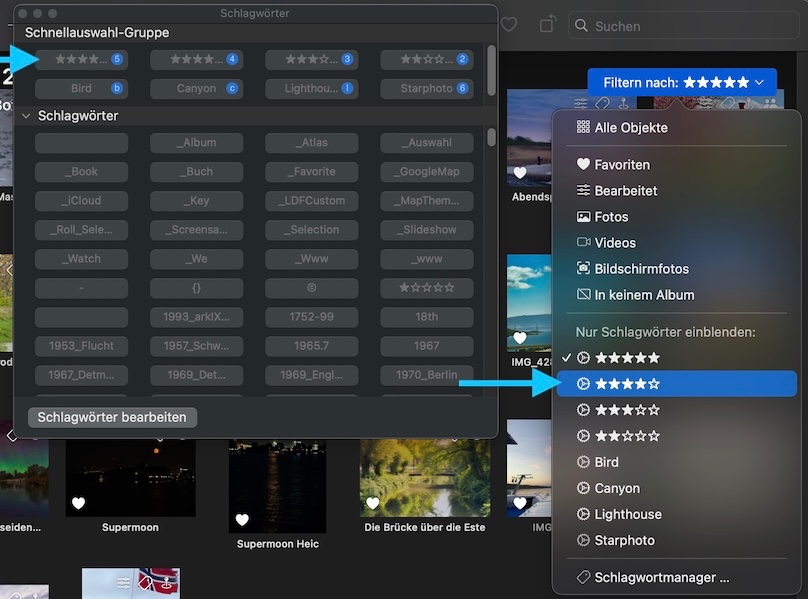Toggle the checked five-star keyword filter
808x599 pixels.
[627, 358]
